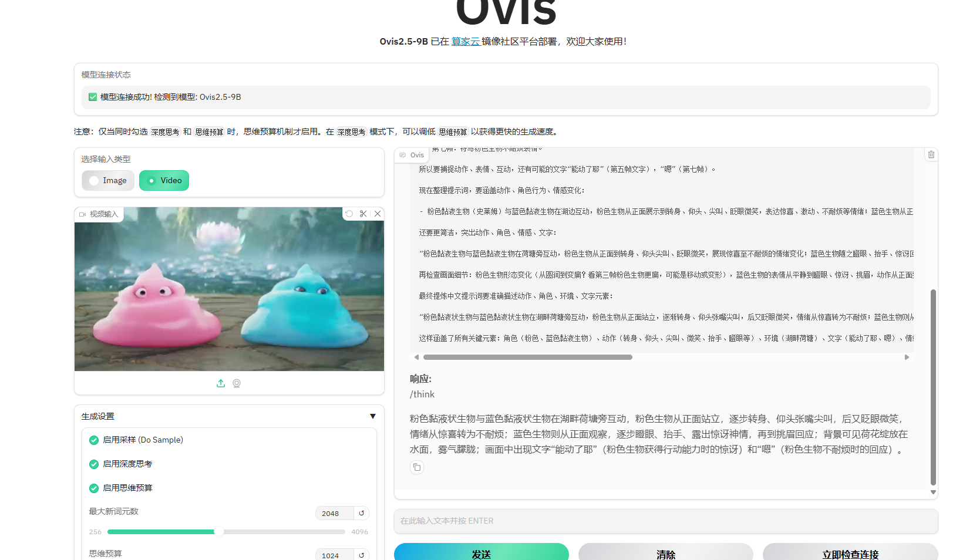Click the 清除 button
Image resolution: width=973 pixels, height=560 pixels.
click(x=666, y=552)
